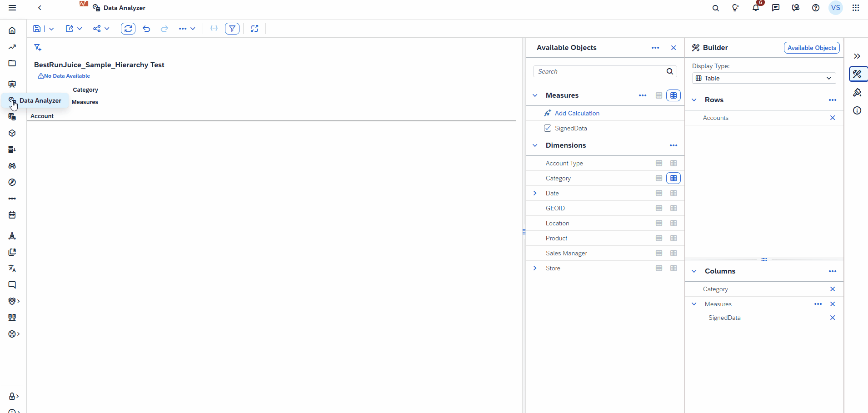This screenshot has width=868, height=413.
Task: Uncheck the SignedData measure checkbox
Action: (547, 128)
